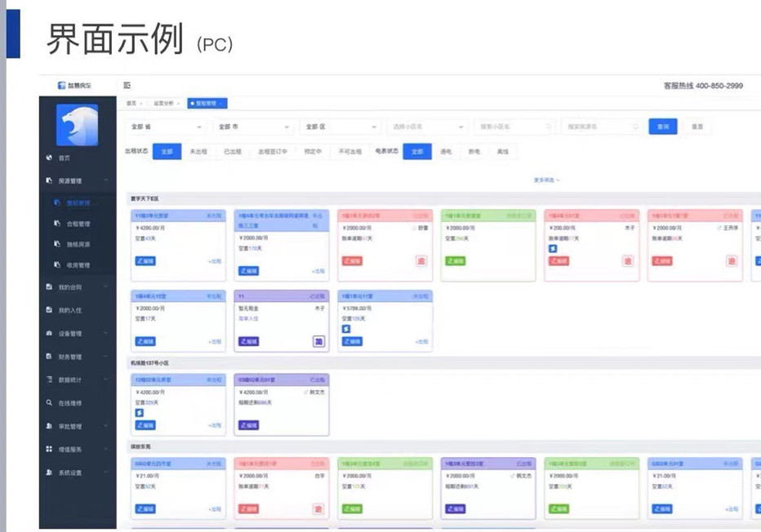Click the 数据统计 sidebar icon

coord(49,379)
